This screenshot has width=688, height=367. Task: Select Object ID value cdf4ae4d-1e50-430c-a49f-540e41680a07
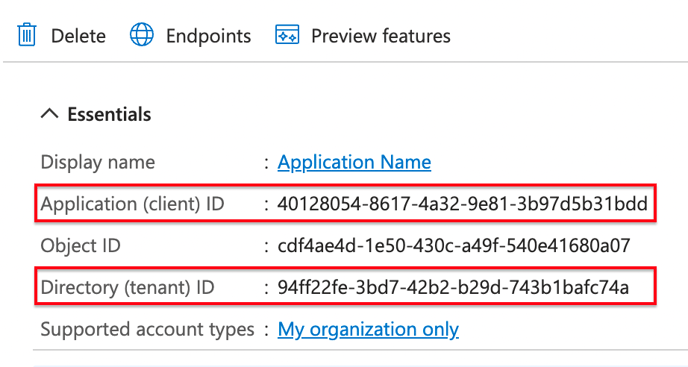454,246
